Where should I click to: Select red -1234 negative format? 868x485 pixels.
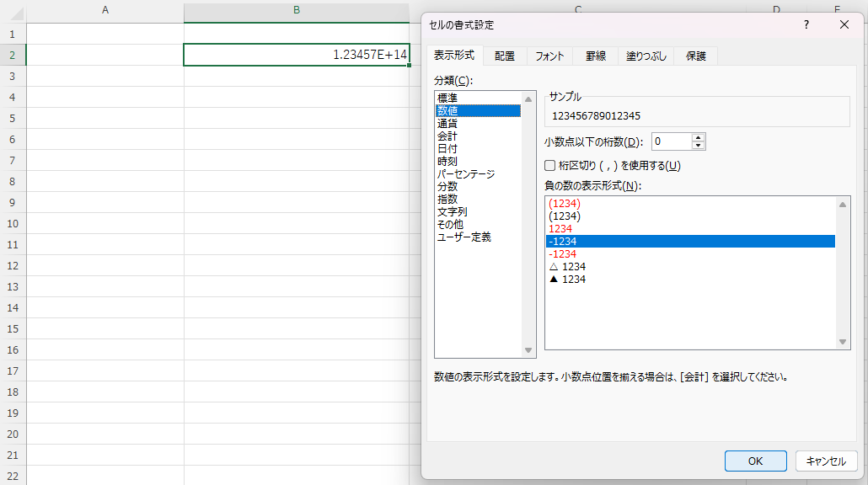[690, 253]
